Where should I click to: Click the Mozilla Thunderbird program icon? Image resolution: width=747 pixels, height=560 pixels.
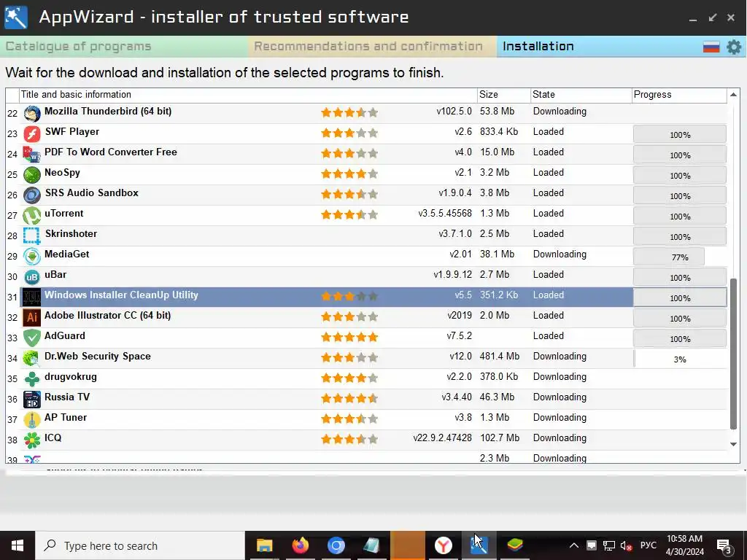[x=32, y=114]
